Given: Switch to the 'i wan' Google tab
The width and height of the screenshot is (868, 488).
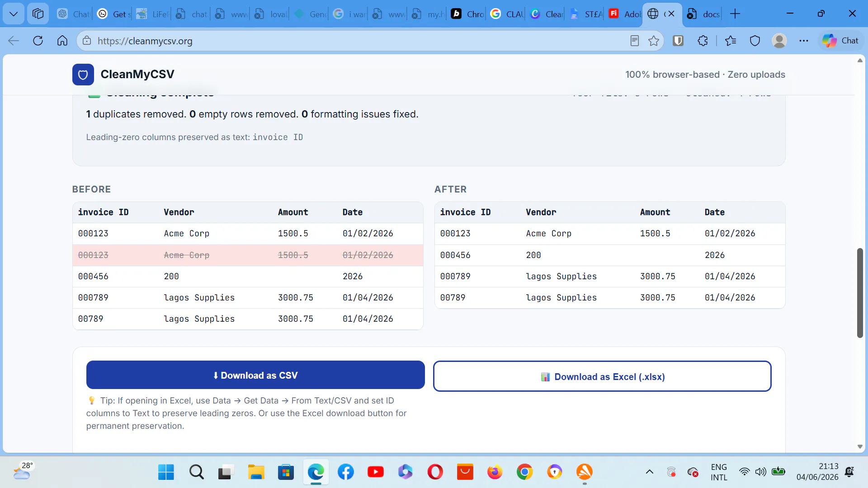Looking at the screenshot, I should point(349,14).
